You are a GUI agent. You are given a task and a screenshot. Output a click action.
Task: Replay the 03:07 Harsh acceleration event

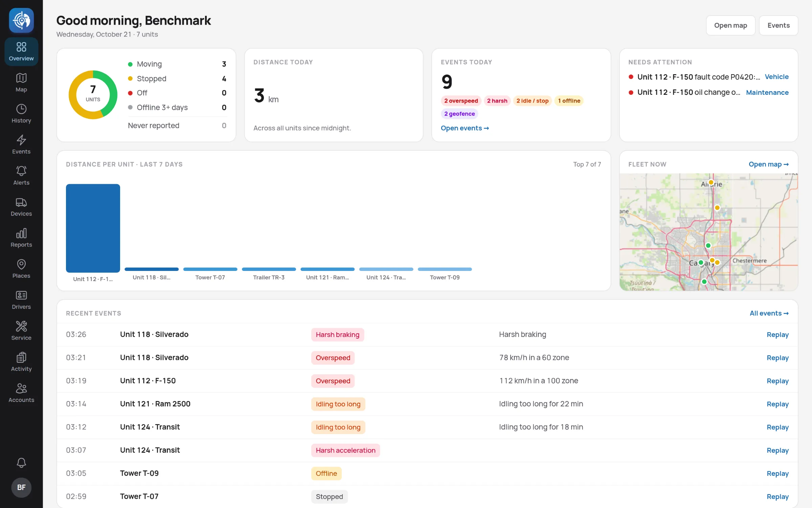[777, 450]
